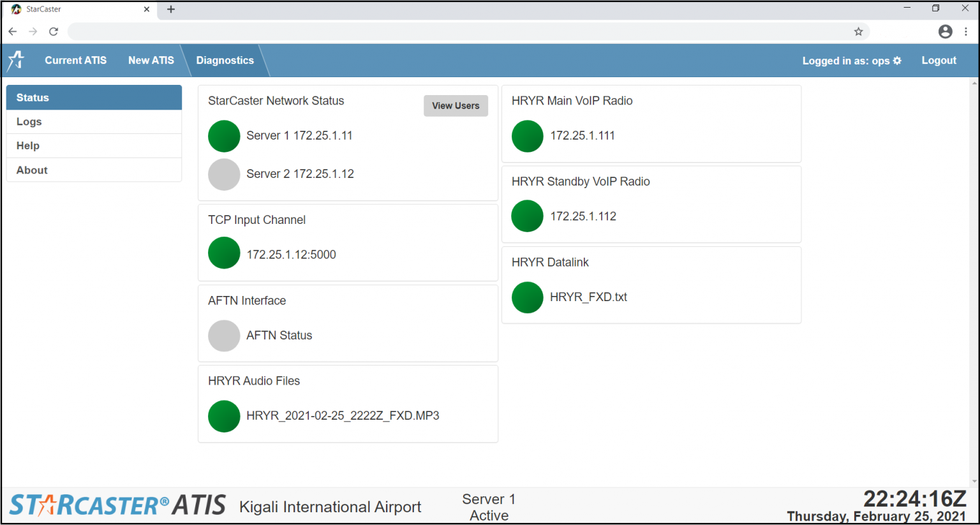980x525 pixels.
Task: Bookmark the page with the star icon
Action: click(858, 31)
